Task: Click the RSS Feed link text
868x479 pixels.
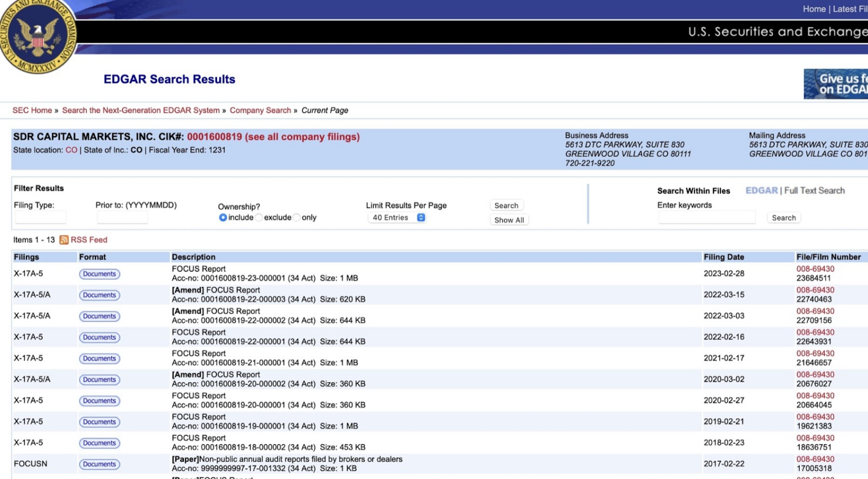Action: point(89,240)
